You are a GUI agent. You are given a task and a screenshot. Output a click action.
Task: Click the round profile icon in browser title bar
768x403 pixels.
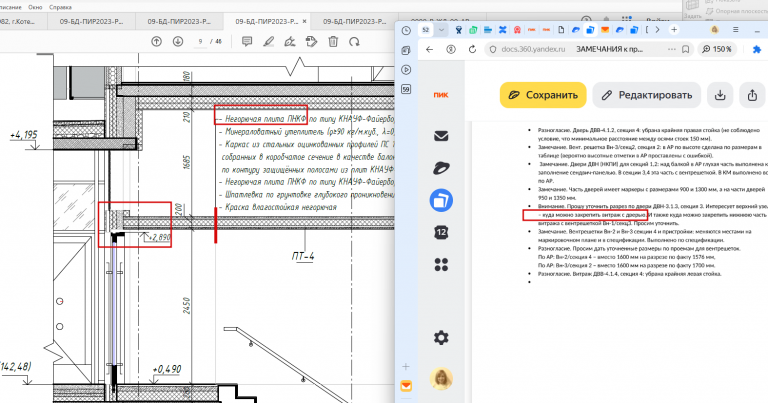(715, 30)
